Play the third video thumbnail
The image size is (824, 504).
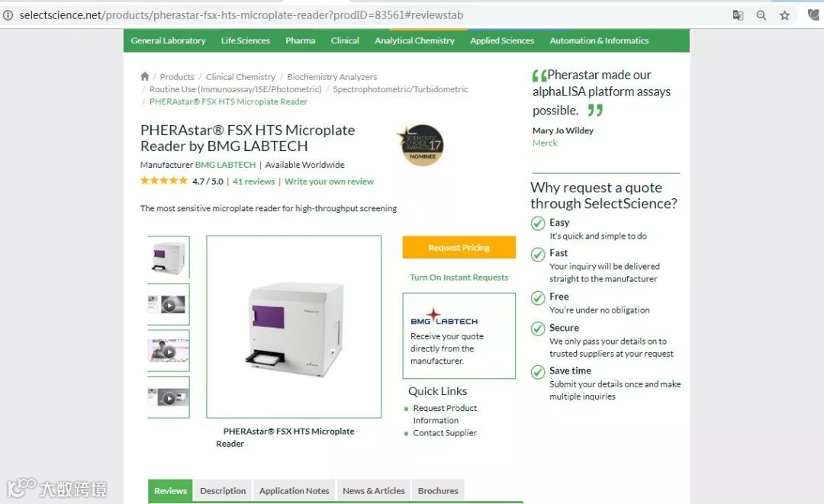pyautogui.click(x=168, y=351)
